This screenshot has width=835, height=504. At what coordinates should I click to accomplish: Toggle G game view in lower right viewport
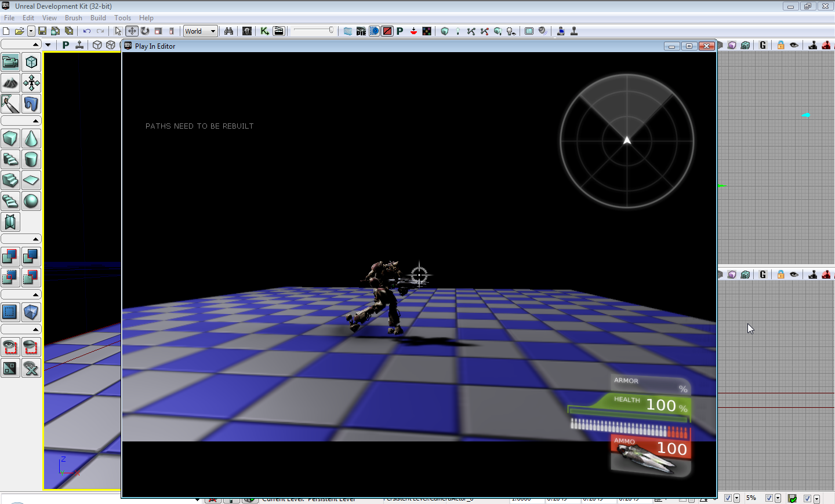click(x=763, y=275)
